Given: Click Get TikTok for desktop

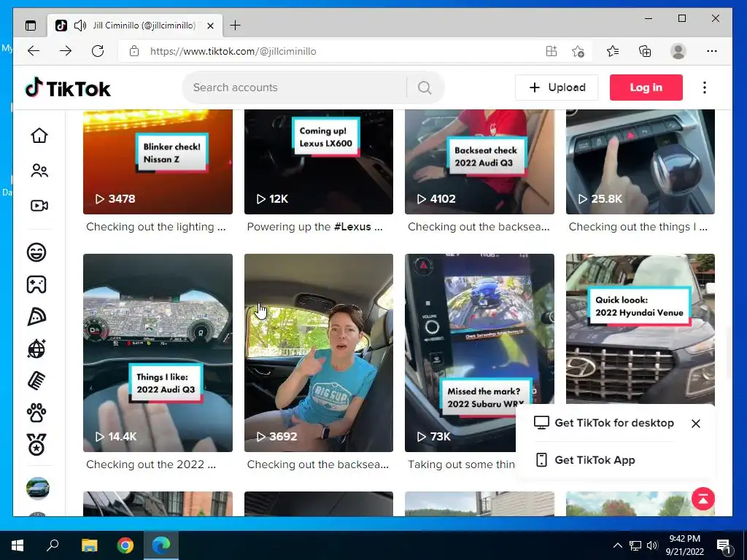Looking at the screenshot, I should (x=604, y=423).
